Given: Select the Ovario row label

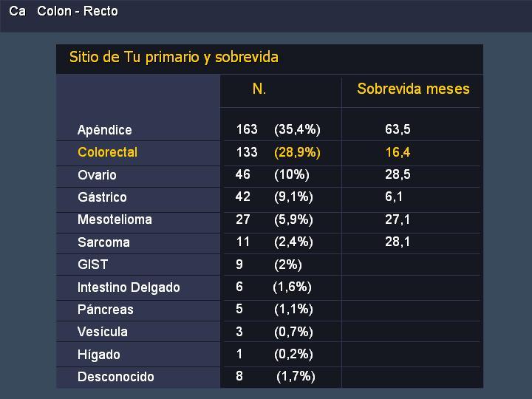Looking at the screenshot, I should [97, 175].
